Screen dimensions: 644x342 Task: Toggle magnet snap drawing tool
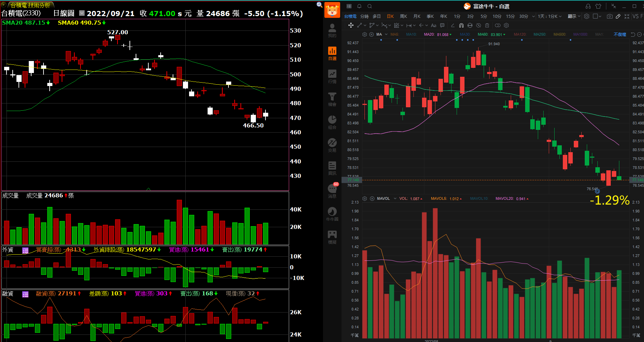tap(461, 25)
